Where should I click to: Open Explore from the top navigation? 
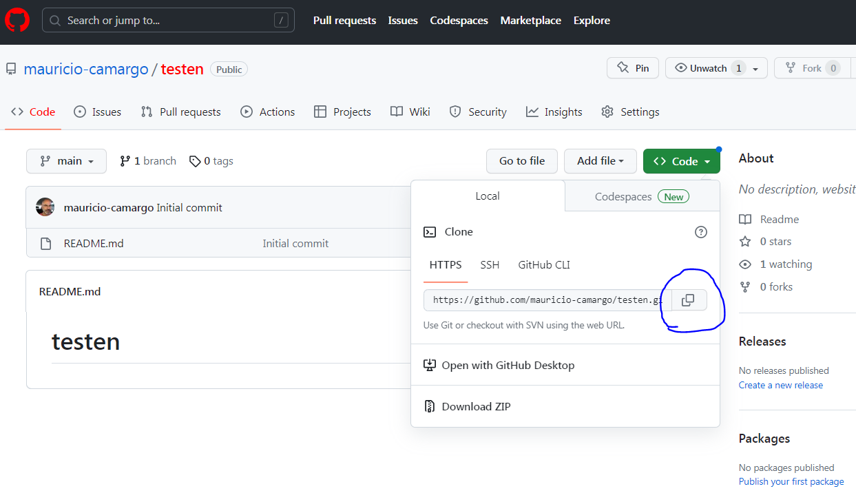[592, 21]
